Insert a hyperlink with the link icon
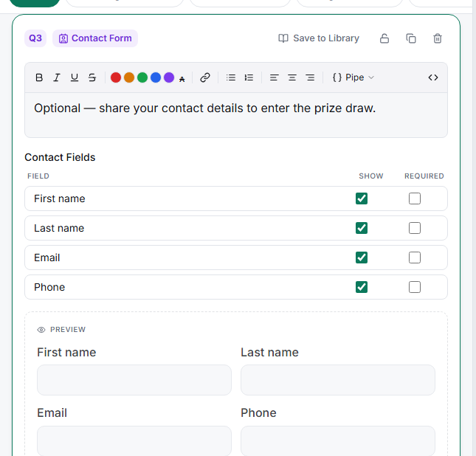The height and width of the screenshot is (456, 476). [205, 77]
